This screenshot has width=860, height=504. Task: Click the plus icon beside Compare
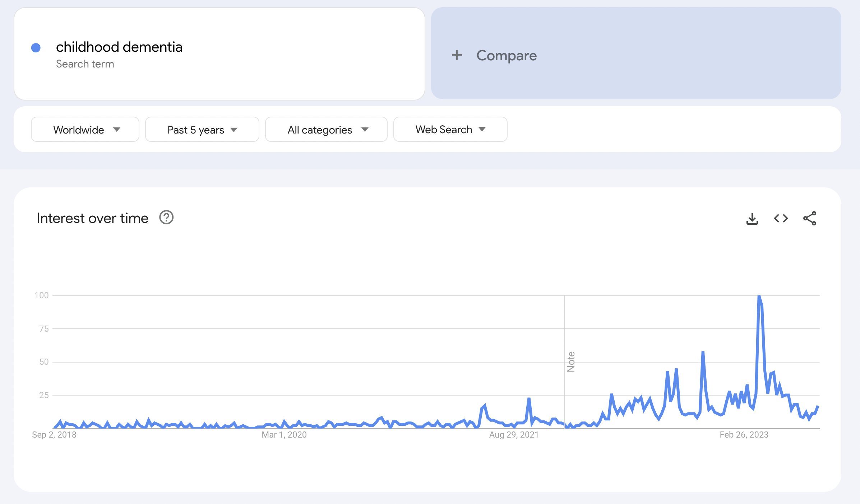tap(457, 55)
